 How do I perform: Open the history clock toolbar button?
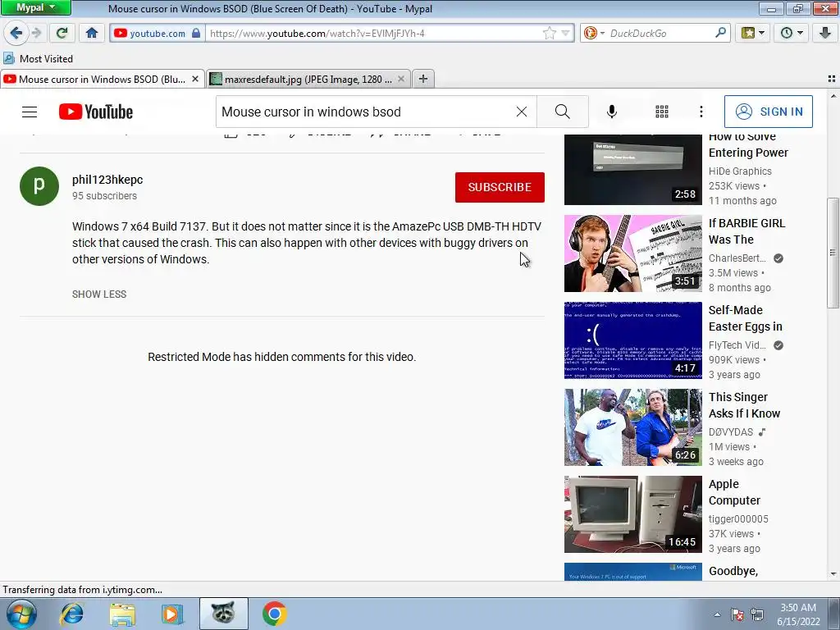click(x=792, y=33)
